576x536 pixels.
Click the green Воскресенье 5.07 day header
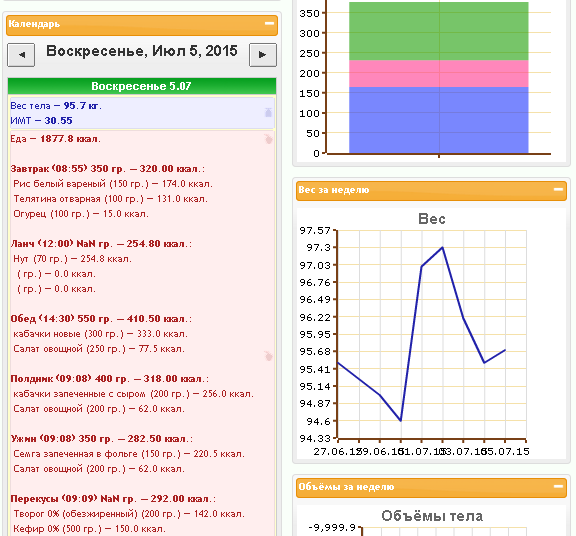[142, 86]
